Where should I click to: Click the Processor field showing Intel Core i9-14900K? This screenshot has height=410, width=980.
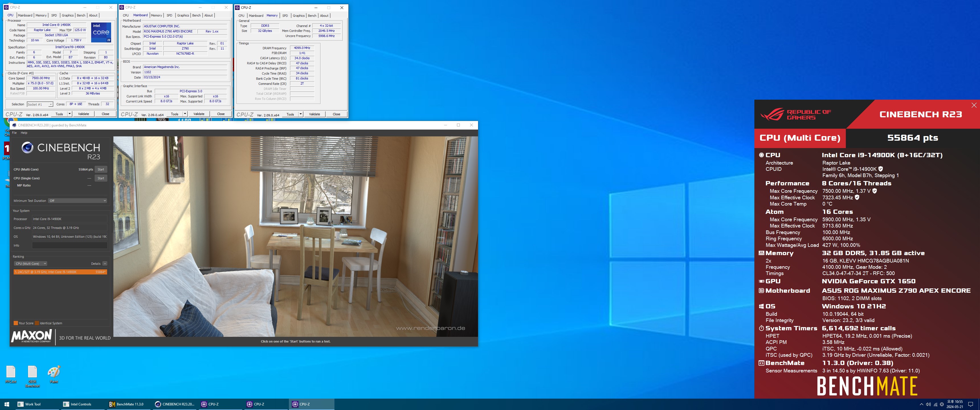(x=70, y=219)
